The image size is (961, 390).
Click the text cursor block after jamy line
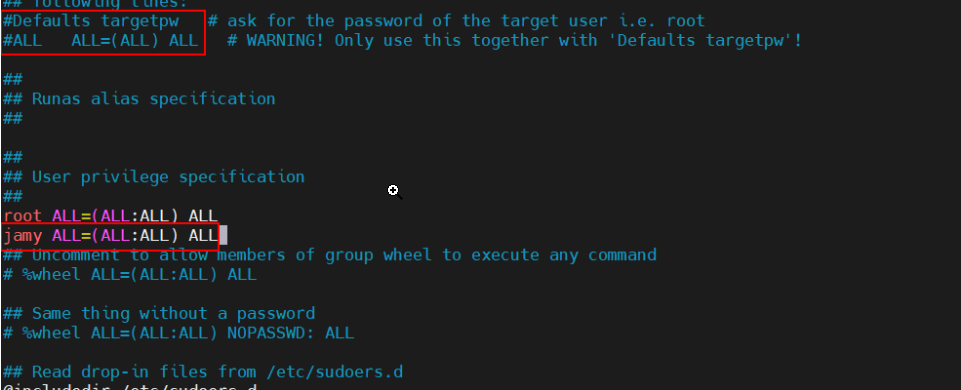coord(223,235)
